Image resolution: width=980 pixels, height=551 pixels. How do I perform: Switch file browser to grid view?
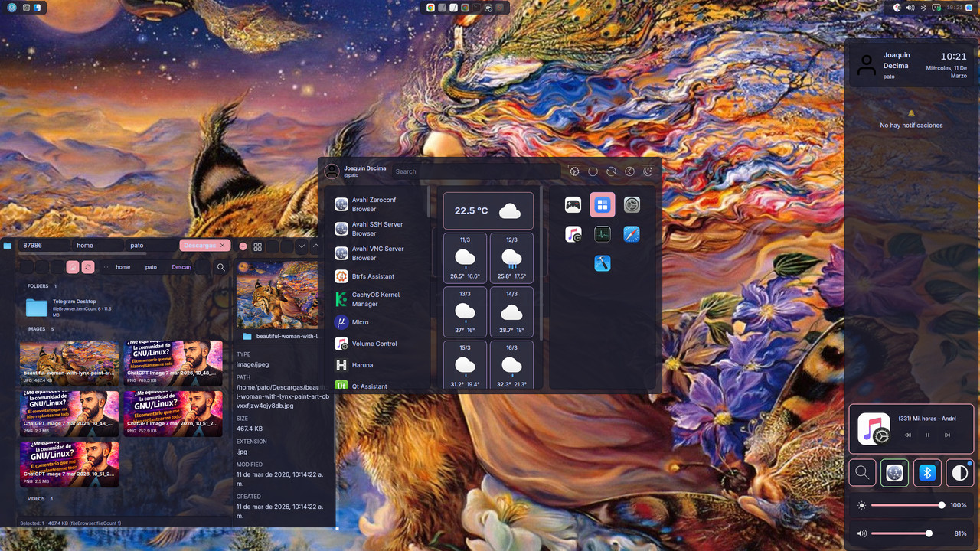pyautogui.click(x=258, y=246)
